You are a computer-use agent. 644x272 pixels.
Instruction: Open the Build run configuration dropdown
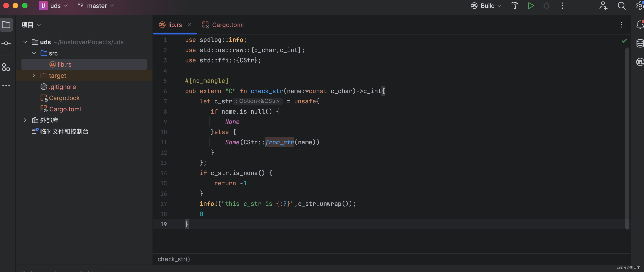point(486,6)
